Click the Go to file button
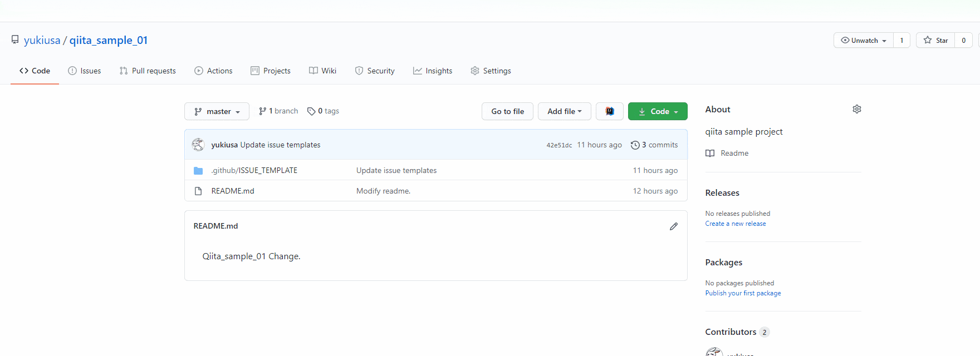This screenshot has height=356, width=980. pos(507,111)
